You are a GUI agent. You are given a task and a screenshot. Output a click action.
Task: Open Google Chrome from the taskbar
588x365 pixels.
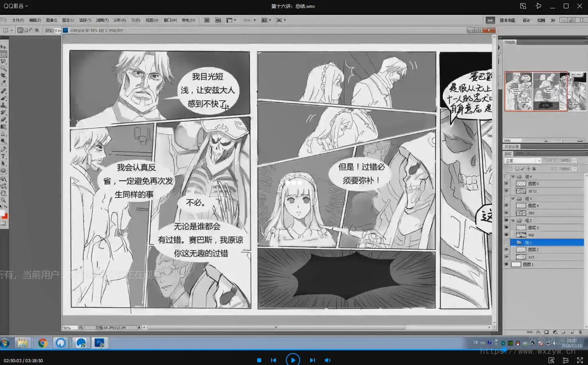(x=43, y=343)
